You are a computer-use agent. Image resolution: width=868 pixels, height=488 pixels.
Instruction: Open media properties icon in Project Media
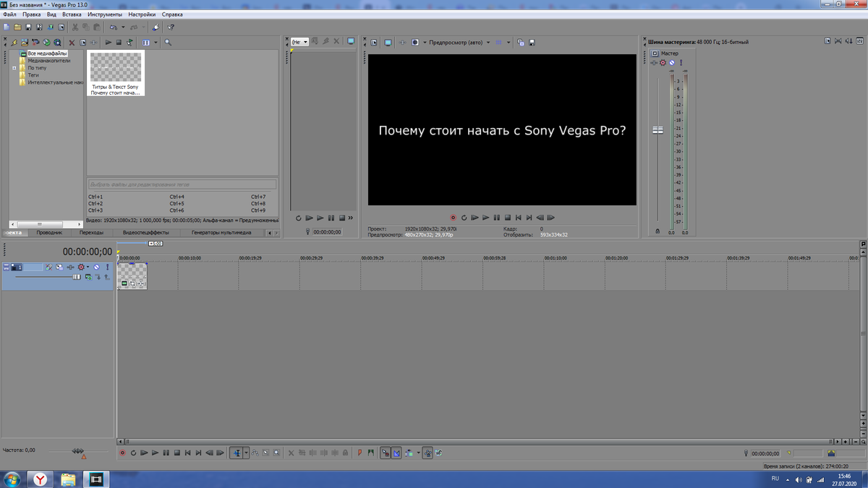point(82,43)
